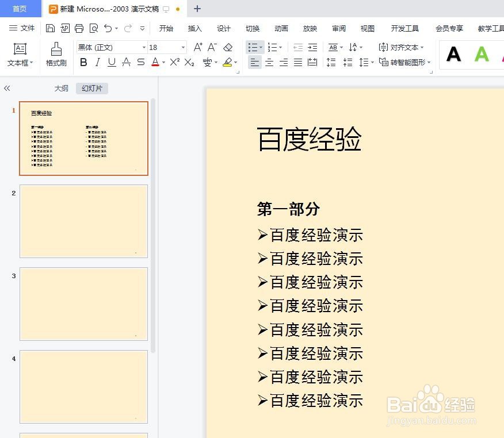Expand text direction dropdown
The image size is (504, 438).
pos(361,48)
